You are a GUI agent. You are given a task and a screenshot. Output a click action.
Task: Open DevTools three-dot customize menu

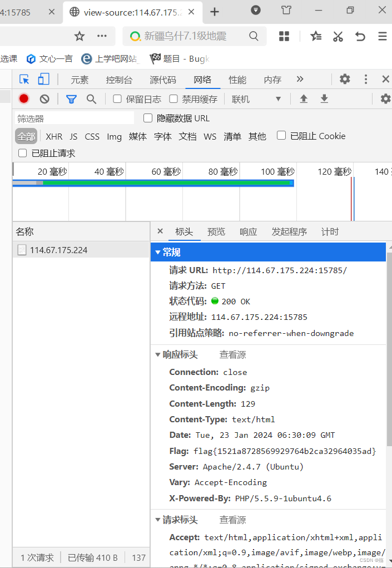coord(365,79)
